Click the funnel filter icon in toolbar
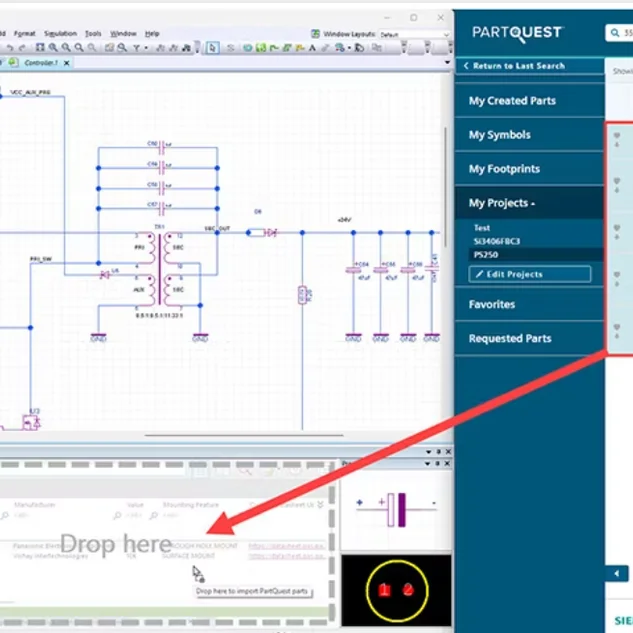 click(x=137, y=48)
